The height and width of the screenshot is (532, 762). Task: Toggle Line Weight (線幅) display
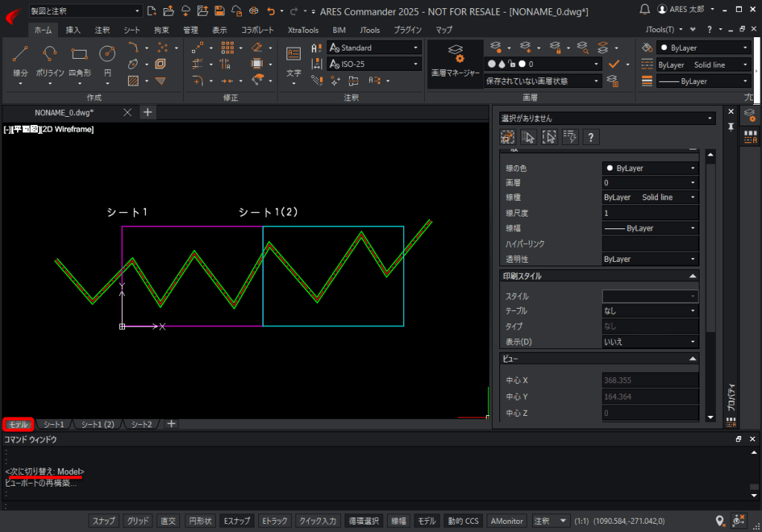(x=399, y=521)
